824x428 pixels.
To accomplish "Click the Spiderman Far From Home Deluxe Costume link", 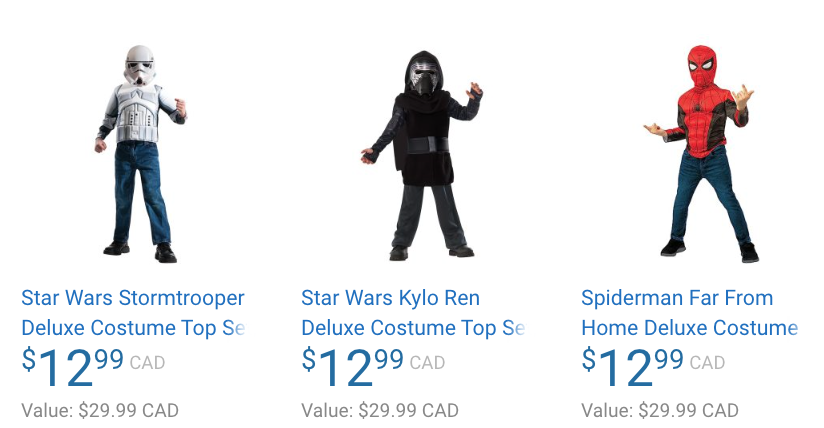I will 688,312.
